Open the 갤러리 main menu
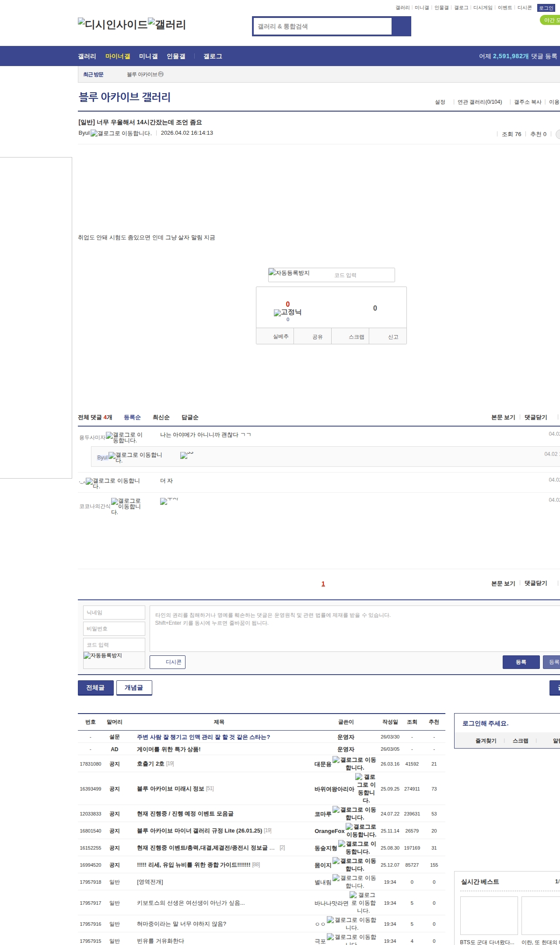This screenshot has height=945, width=560. (87, 56)
